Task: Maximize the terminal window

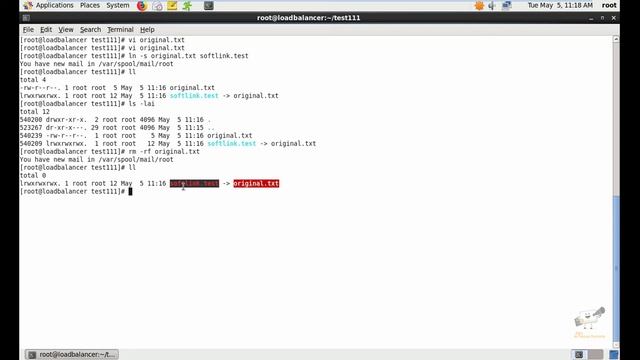Action: coord(602,18)
